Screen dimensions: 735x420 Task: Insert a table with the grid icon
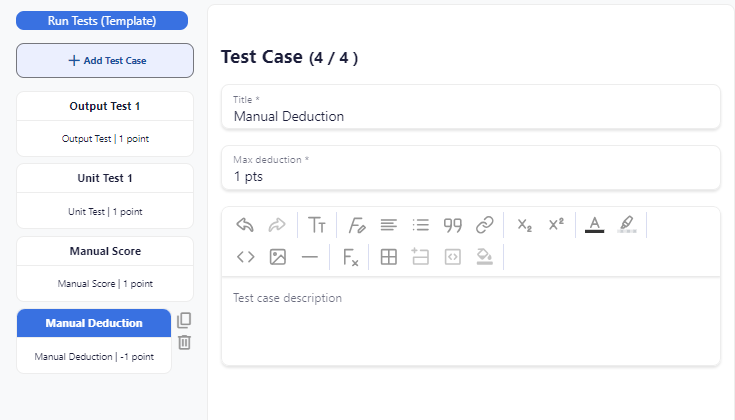(389, 257)
